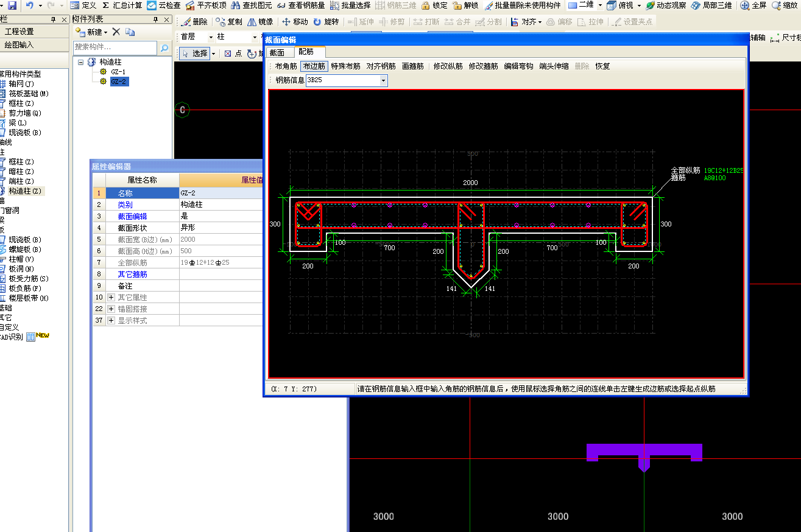This screenshot has height=532, width=801.
Task: Select 剪力墙(Q) in component types
Action: (x=24, y=113)
